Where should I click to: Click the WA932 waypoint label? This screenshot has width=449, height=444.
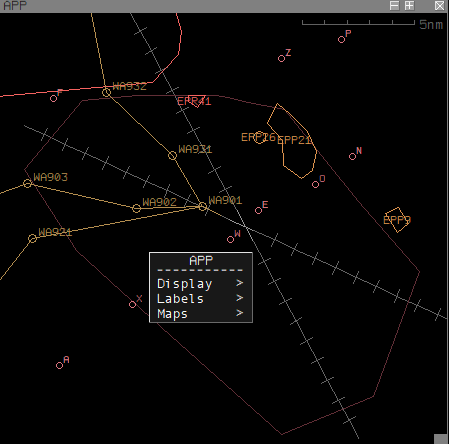click(x=130, y=86)
